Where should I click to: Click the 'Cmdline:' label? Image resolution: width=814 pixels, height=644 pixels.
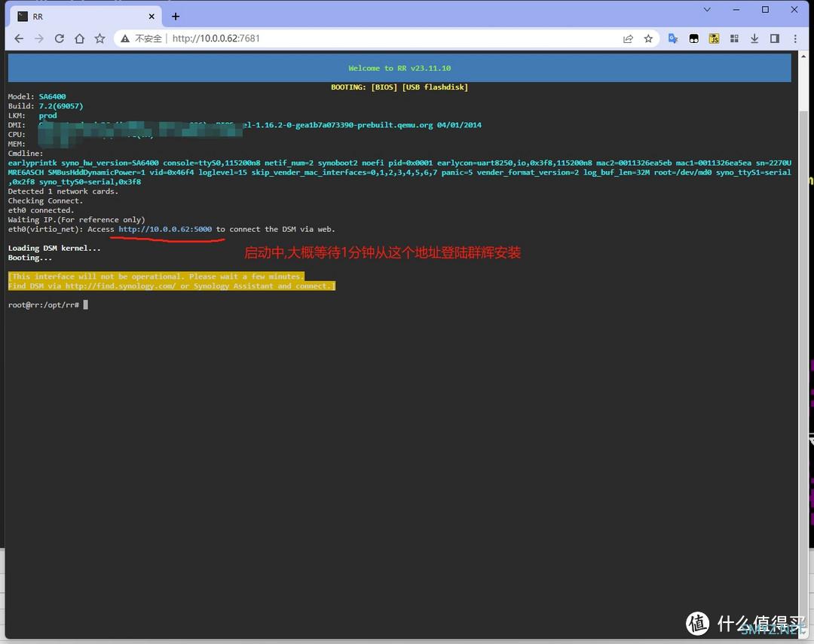(x=26, y=153)
